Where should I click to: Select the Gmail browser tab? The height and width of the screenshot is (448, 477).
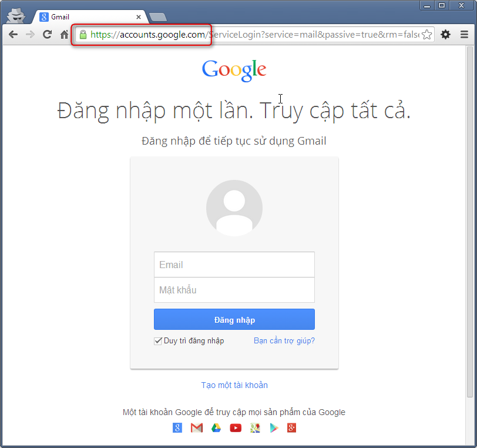pos(90,17)
